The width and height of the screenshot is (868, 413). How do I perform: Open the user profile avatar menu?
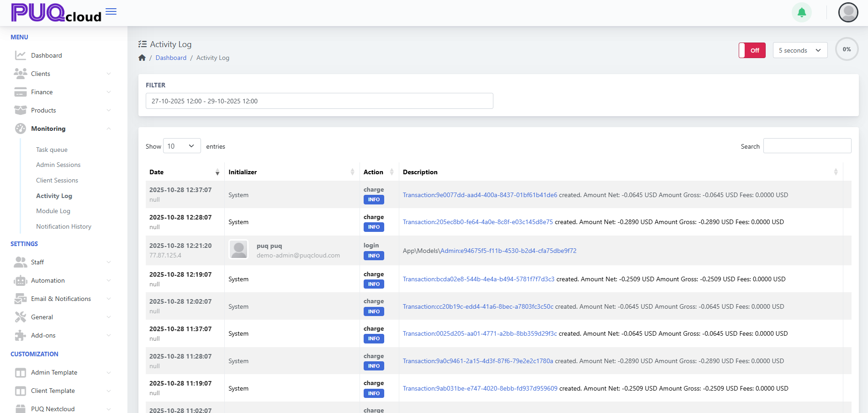(x=848, y=12)
